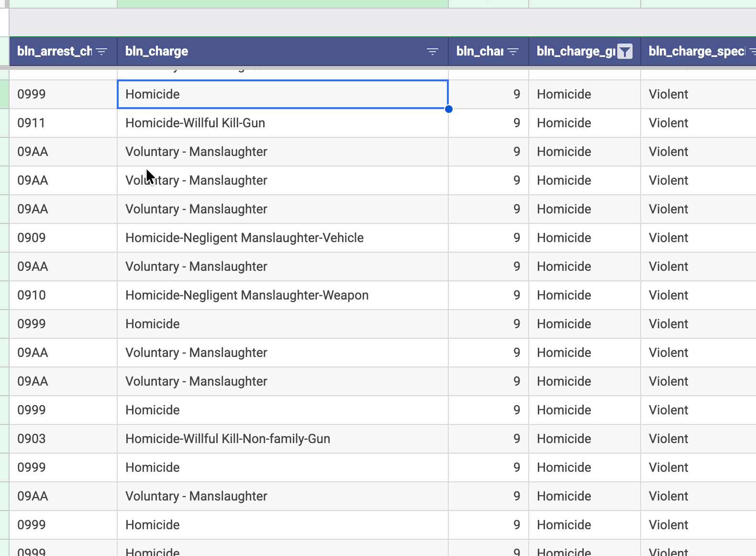Click the bln_charge column filter icon
756x556 pixels.
coord(432,52)
